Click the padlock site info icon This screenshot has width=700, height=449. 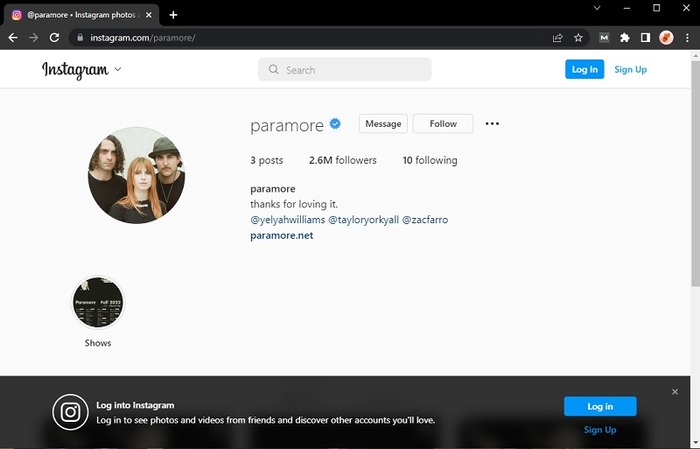[x=80, y=38]
